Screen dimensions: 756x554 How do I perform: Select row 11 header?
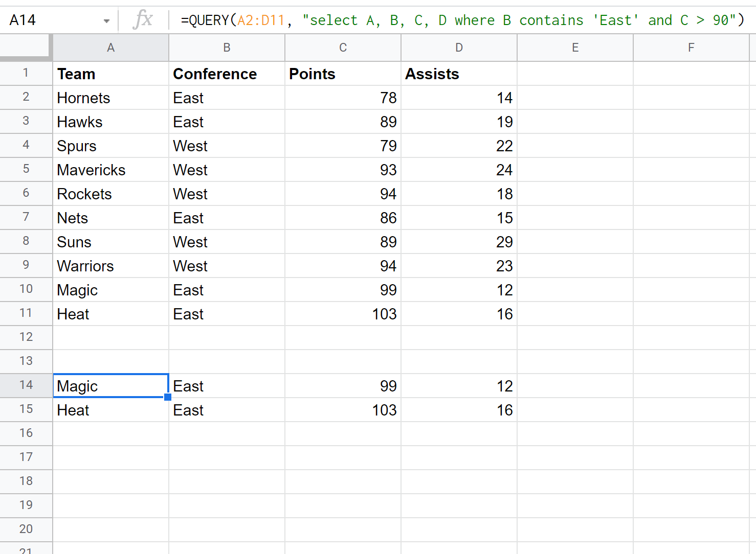pyautogui.click(x=26, y=313)
